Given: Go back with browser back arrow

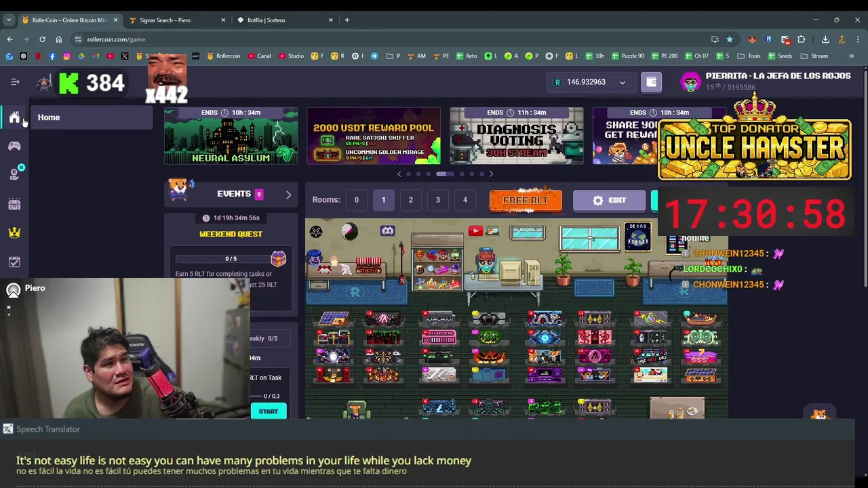Looking at the screenshot, I should pos(9,39).
